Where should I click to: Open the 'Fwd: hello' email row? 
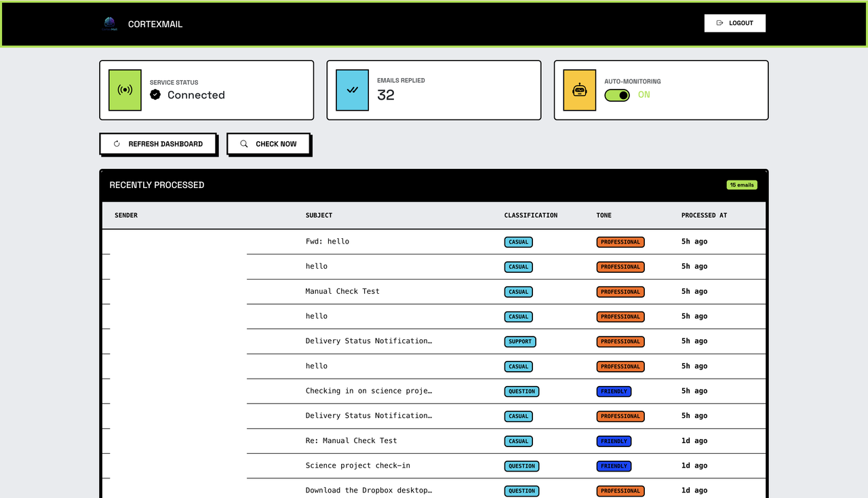click(434, 242)
